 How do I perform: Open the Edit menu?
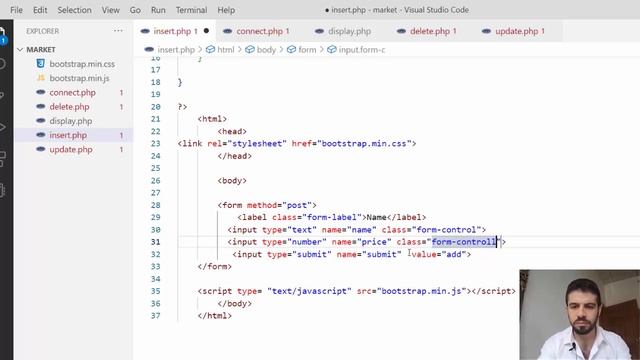pos(40,10)
